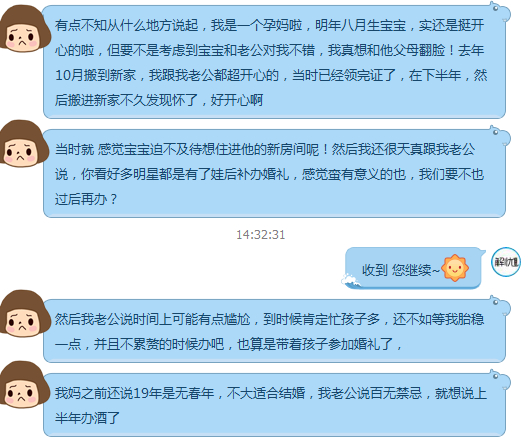Click the avatar beside the 然后我老公说 message

tap(24, 314)
